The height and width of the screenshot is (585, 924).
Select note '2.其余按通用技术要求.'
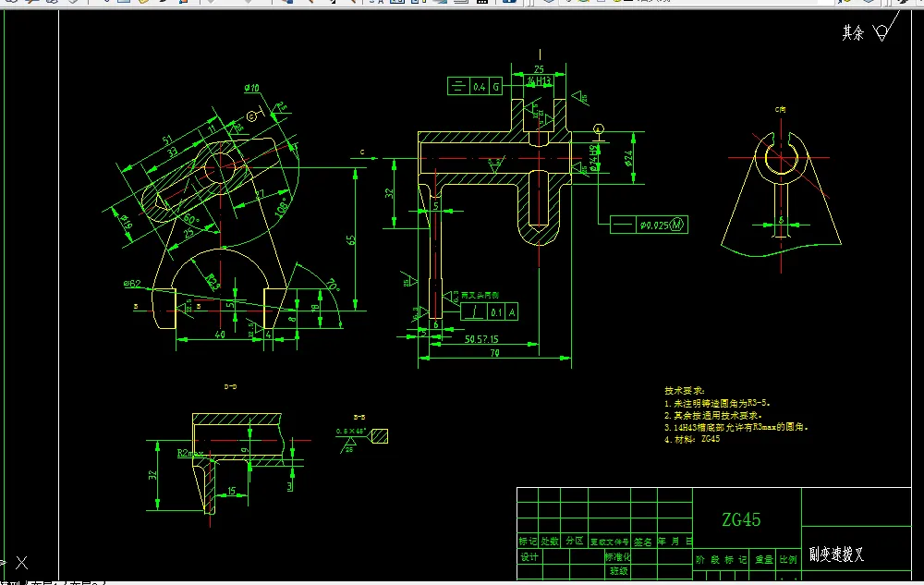[x=713, y=415]
